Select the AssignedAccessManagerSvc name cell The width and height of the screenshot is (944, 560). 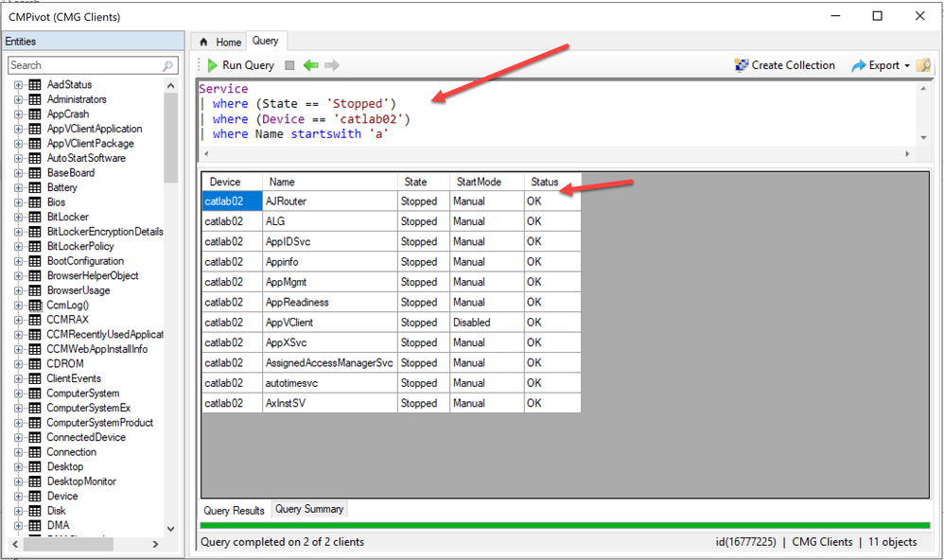330,362
